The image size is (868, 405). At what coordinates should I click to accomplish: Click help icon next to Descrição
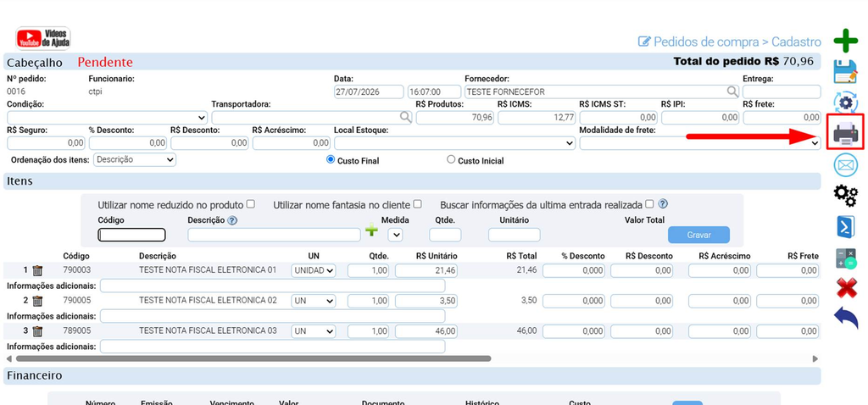point(232,220)
